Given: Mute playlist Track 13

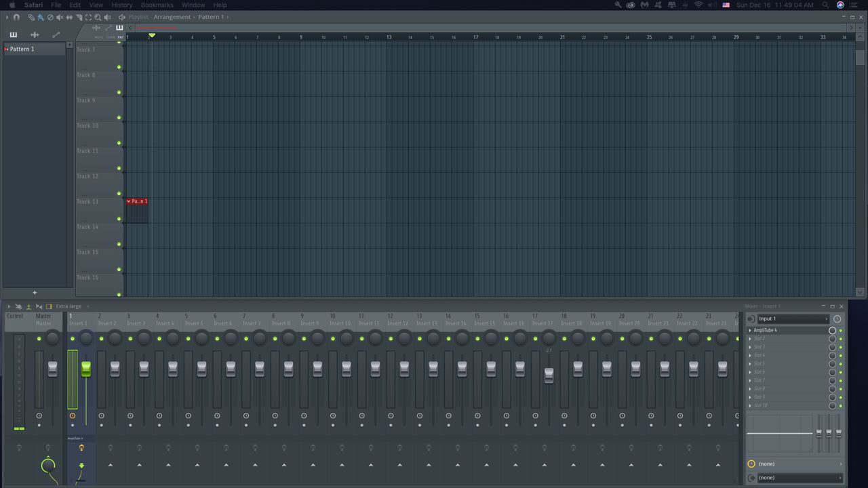Looking at the screenshot, I should click(x=119, y=219).
